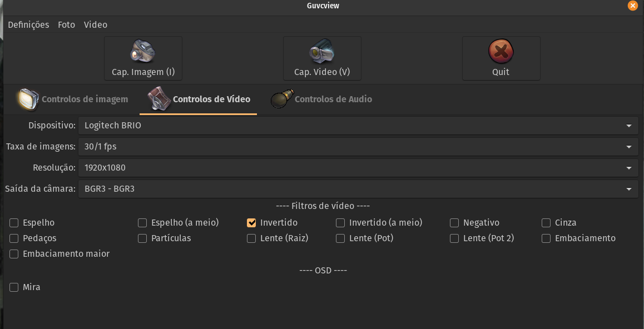Image resolution: width=644 pixels, height=329 pixels.
Task: Click the photo camera icon for Cap. Imagem
Action: tap(143, 51)
